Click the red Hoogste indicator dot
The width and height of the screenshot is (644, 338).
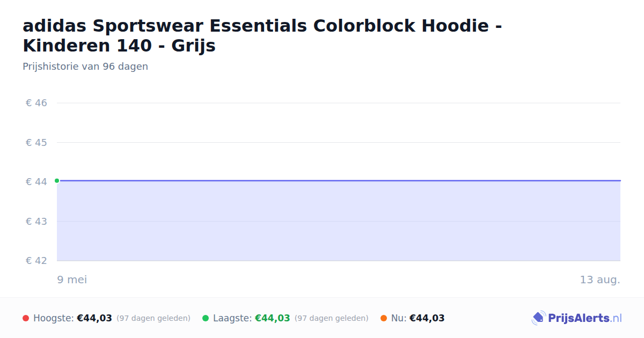coord(26,318)
